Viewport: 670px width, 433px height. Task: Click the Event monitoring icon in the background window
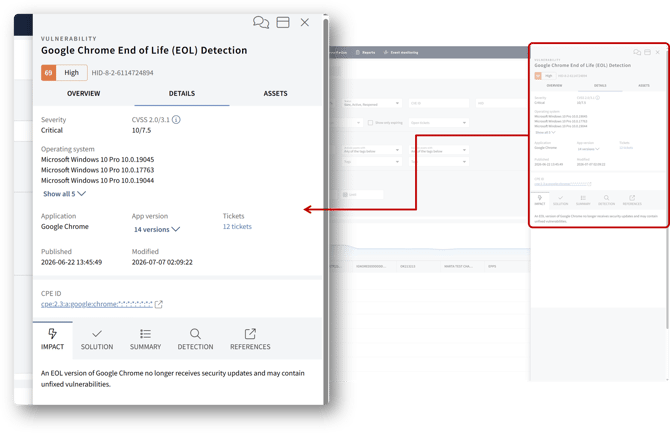click(x=386, y=53)
